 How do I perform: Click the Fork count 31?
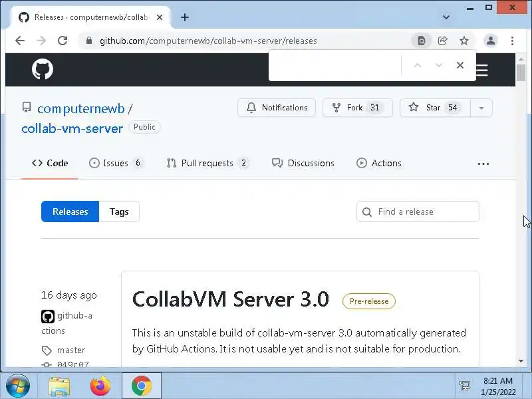(x=374, y=108)
